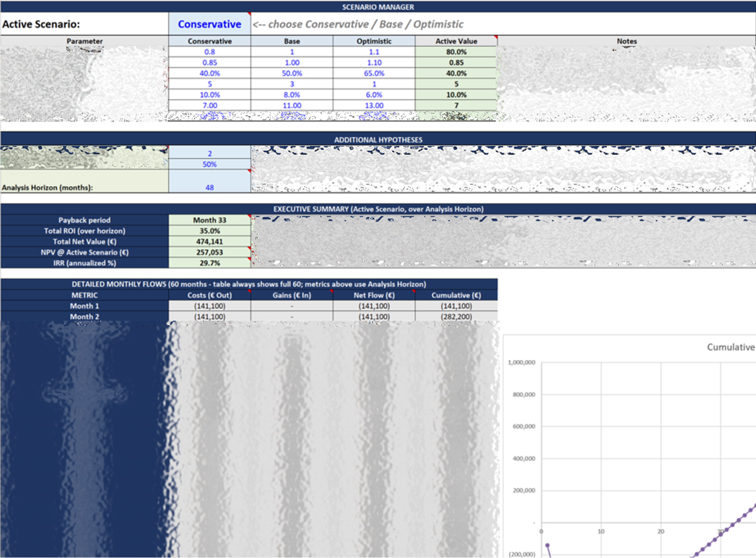
Task: Select the 'METRIC' column header
Action: (x=85, y=295)
